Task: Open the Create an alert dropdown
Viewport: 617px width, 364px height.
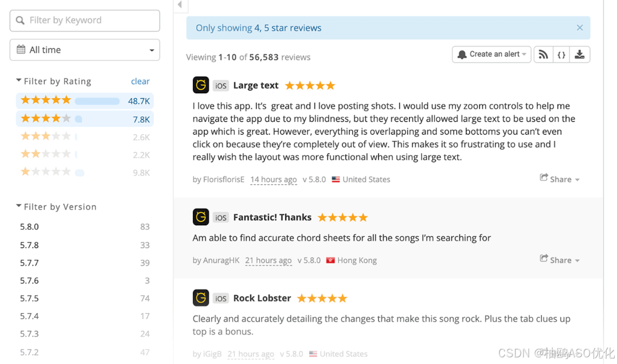Action: pos(491,54)
